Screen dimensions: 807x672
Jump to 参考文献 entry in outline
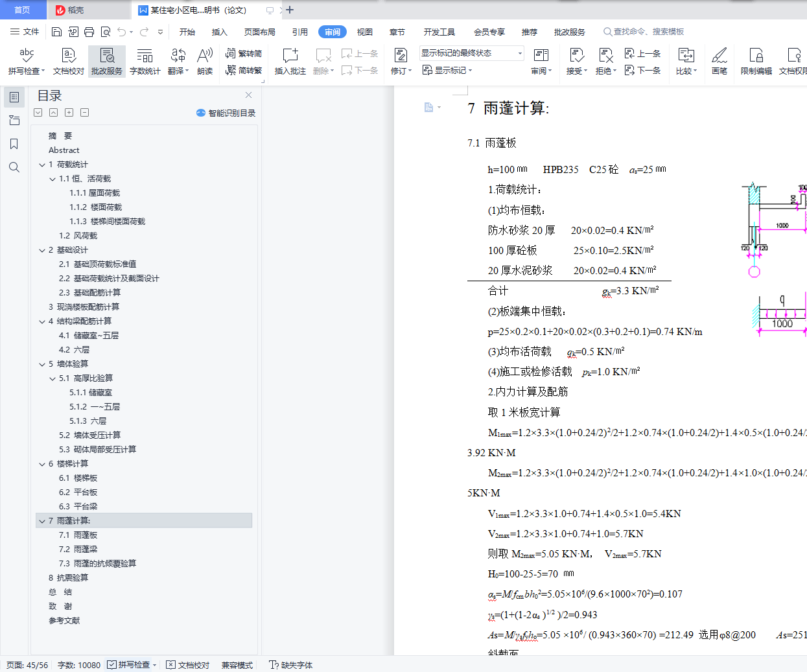64,621
